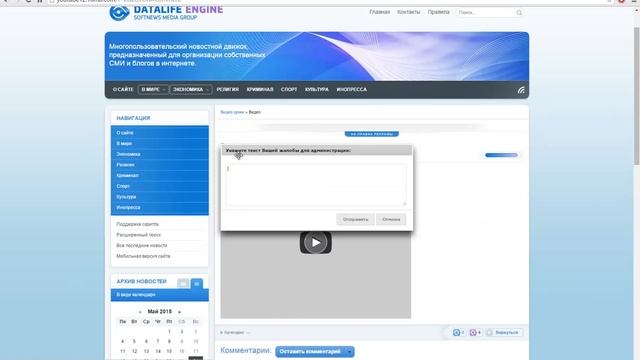Click Отправить in the complaint dialog

(355, 219)
